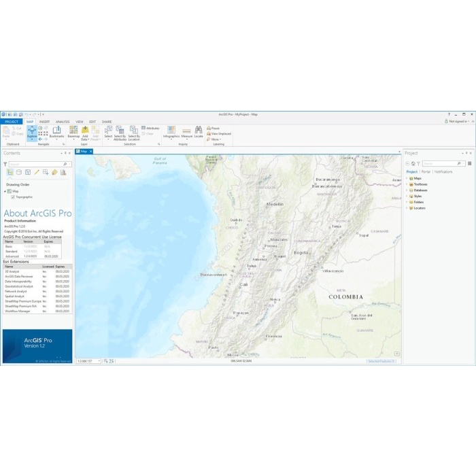
Task: List by Selection in Contents
Action: pyautogui.click(x=28, y=172)
